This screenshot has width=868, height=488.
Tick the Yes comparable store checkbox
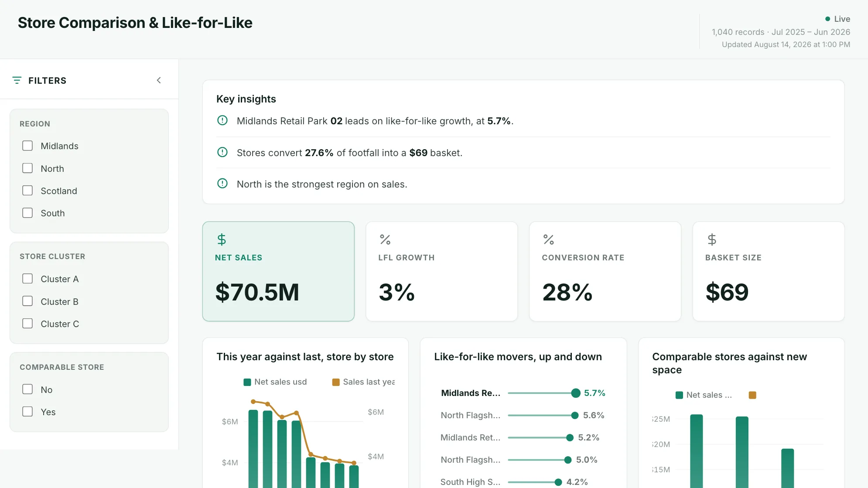pyautogui.click(x=27, y=412)
